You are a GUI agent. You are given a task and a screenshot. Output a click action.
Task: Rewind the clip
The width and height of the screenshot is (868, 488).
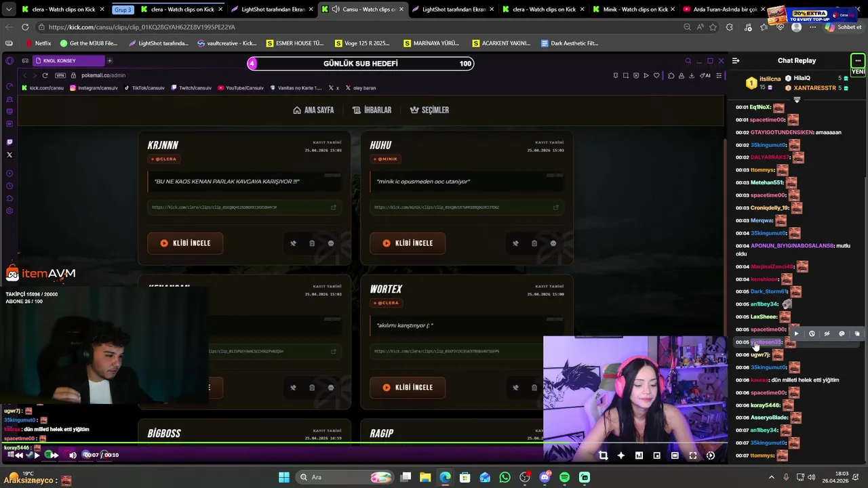(x=19, y=455)
